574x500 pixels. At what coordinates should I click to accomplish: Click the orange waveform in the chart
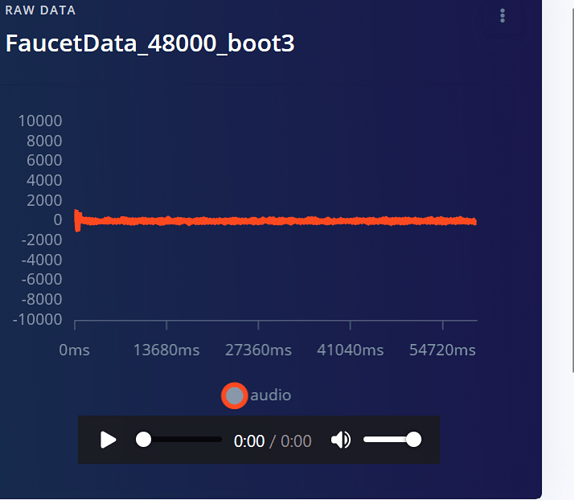click(x=276, y=221)
